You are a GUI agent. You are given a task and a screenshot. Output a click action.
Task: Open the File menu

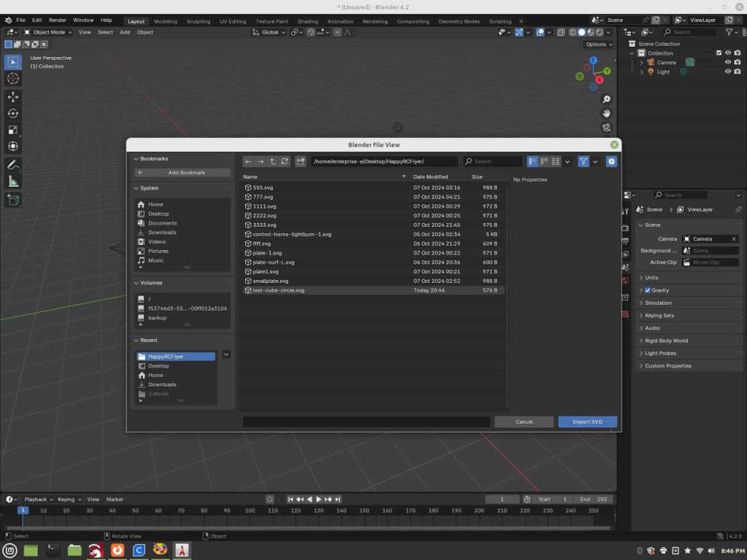[x=20, y=20]
